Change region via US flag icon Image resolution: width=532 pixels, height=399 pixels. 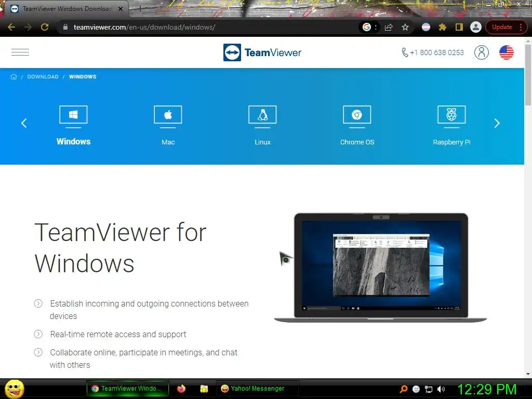pyautogui.click(x=506, y=52)
